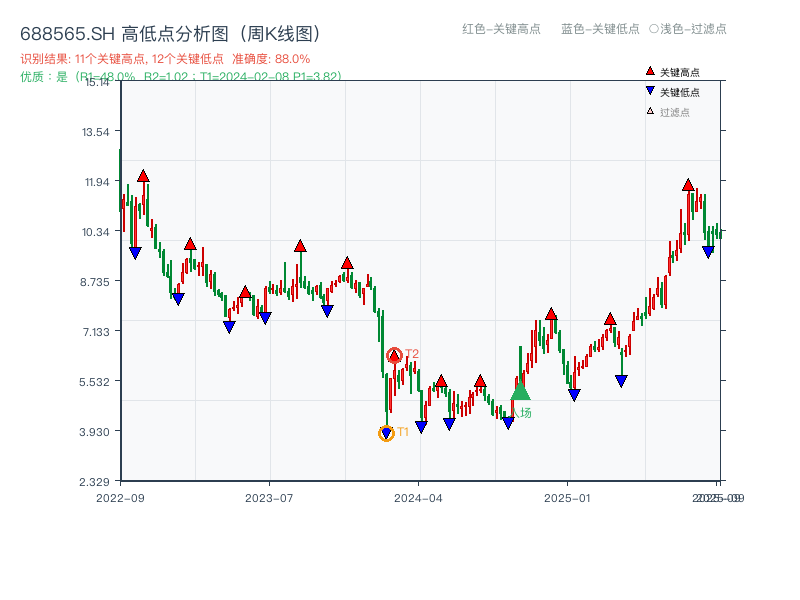Viewport: 800px width, 600px height.
Task: Click the orange-circled T1 low point marker
Action: point(385,432)
